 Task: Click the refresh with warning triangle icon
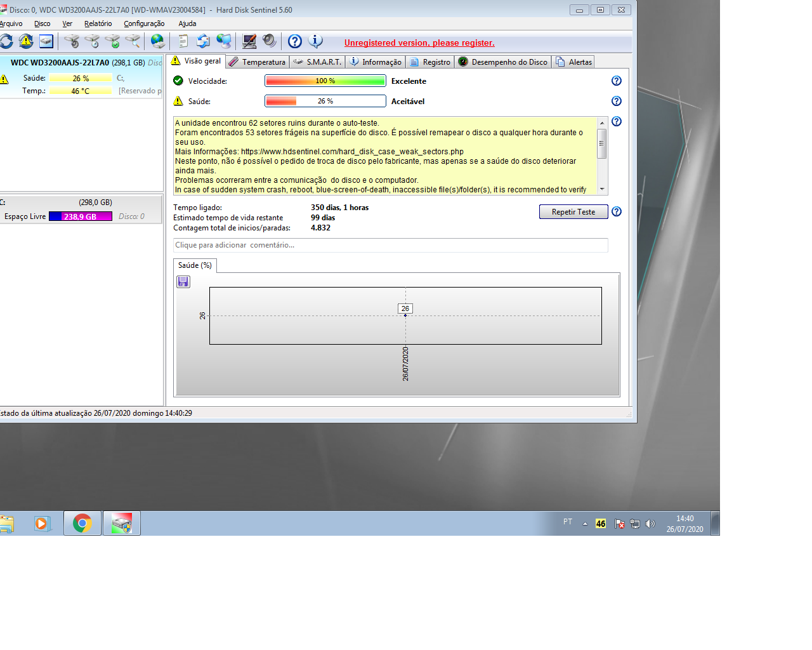click(26, 41)
